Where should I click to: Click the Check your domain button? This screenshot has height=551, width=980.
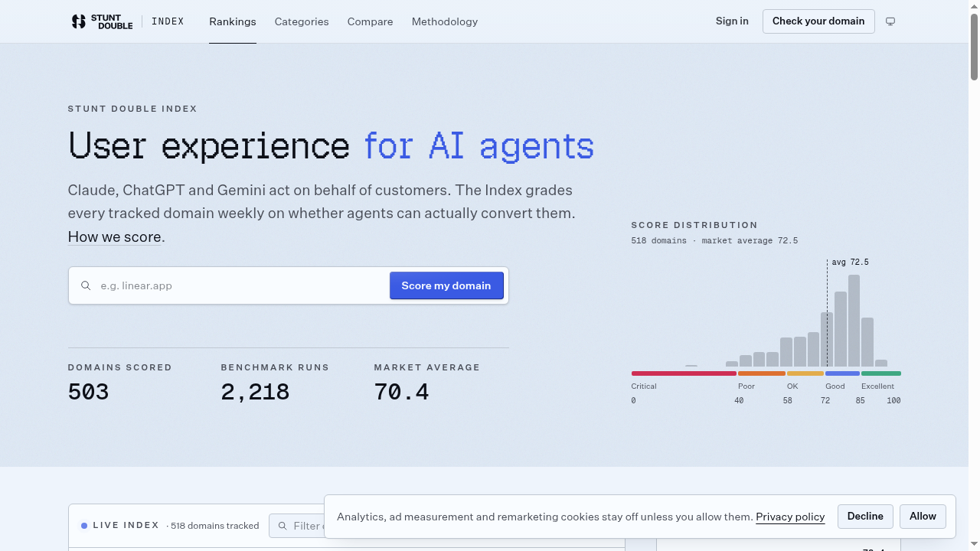coord(818,21)
